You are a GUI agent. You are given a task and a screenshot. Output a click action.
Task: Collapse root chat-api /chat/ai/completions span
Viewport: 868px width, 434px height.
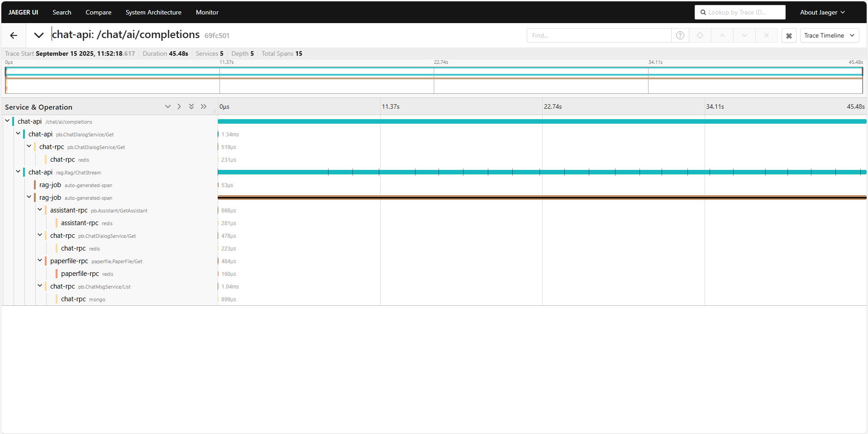pyautogui.click(x=7, y=121)
